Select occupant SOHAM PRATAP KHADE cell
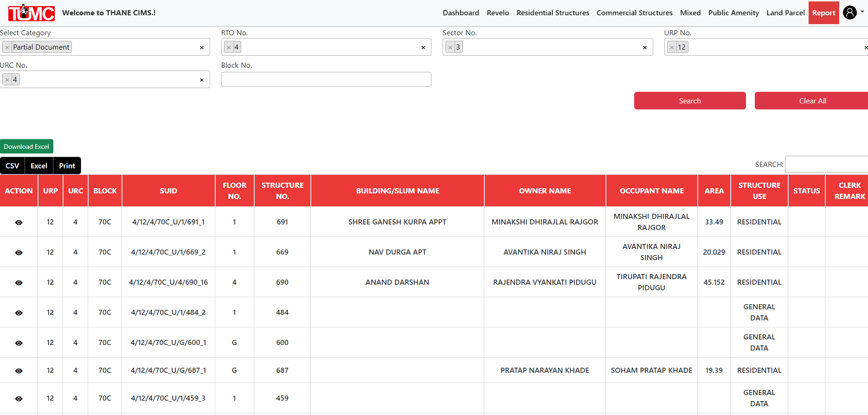 (x=652, y=370)
